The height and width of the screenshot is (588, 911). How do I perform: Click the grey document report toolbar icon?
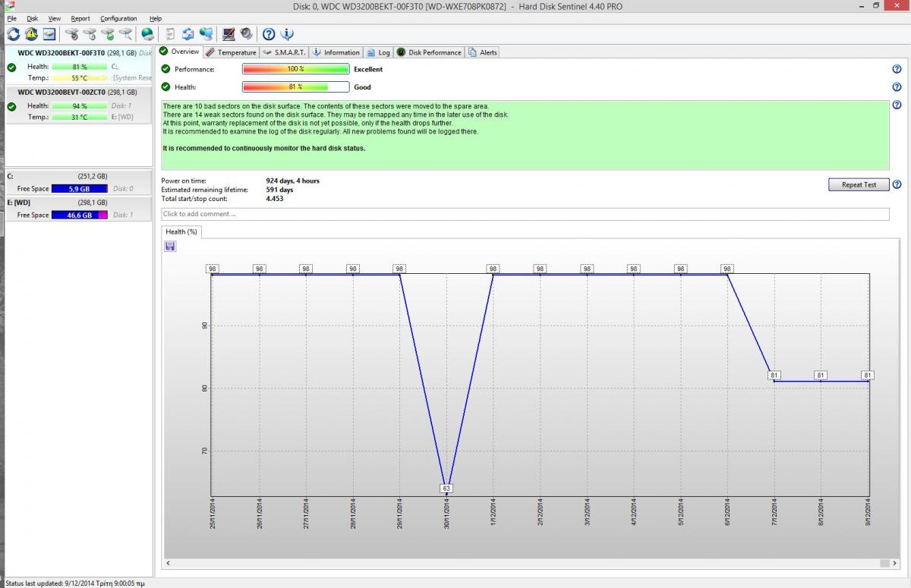(170, 34)
